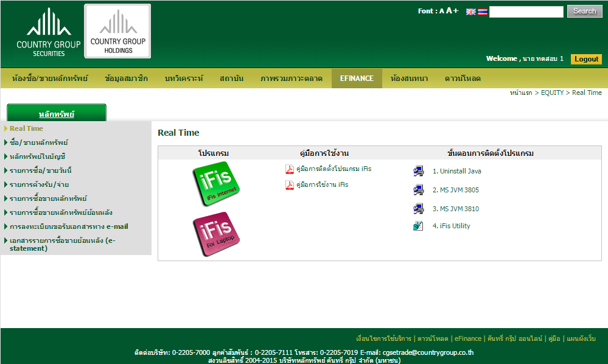
Task: Click the 1. Uninstall Java link
Action: (x=457, y=171)
